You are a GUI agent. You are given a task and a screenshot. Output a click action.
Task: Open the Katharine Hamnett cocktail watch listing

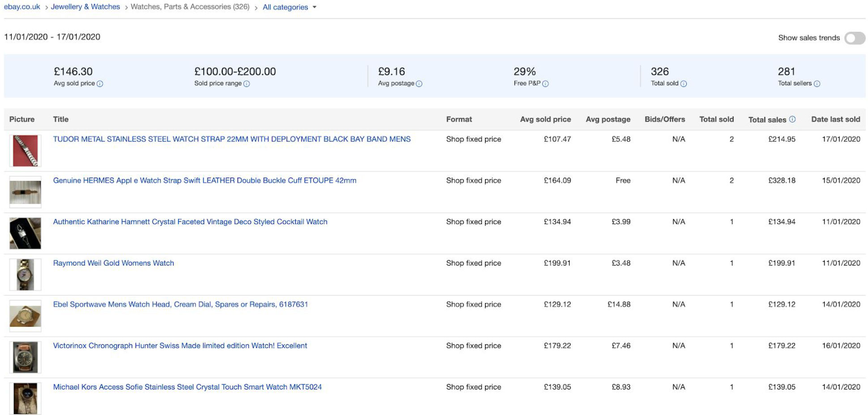[190, 222]
